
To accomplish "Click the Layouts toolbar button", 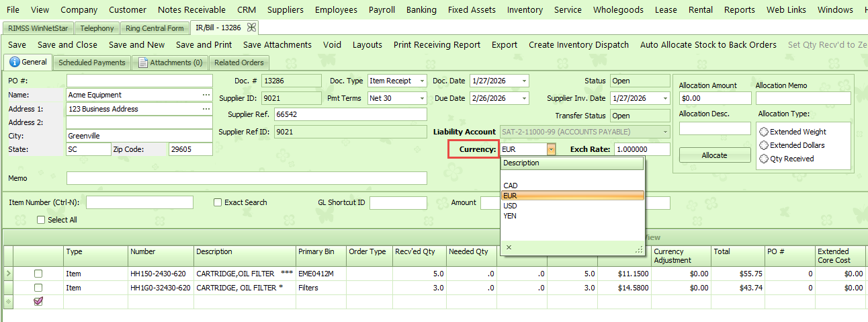I will [367, 45].
